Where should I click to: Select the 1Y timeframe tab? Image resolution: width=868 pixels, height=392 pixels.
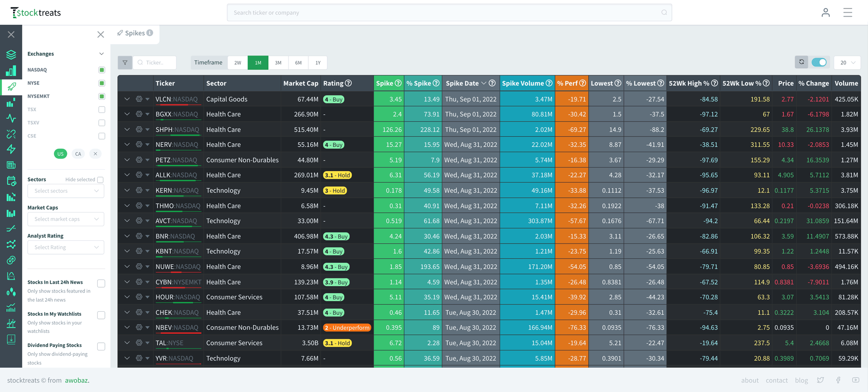pos(318,63)
